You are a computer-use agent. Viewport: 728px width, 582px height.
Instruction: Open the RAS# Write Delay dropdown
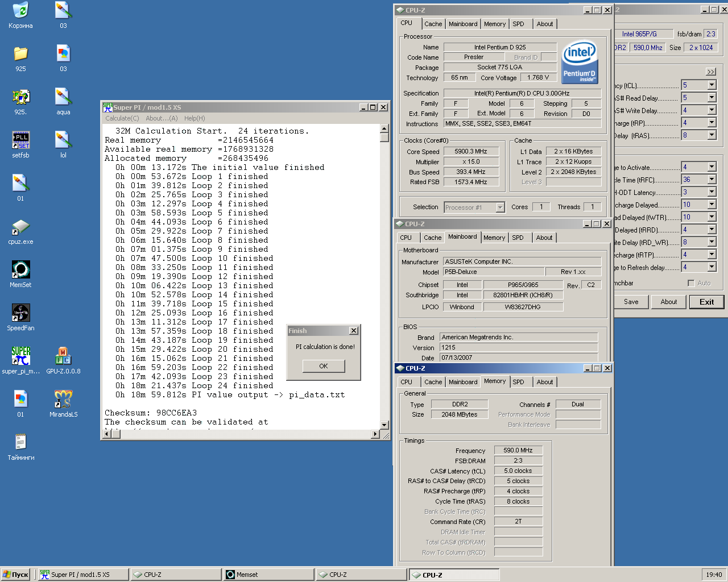pyautogui.click(x=712, y=110)
